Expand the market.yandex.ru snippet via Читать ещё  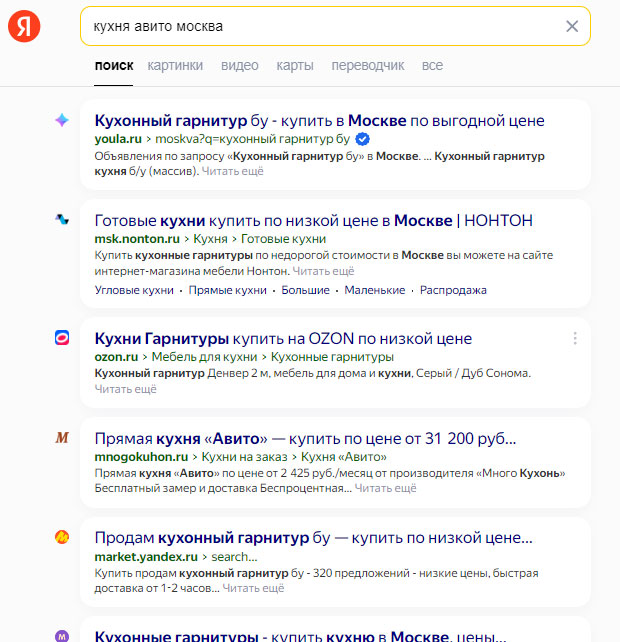253,588
